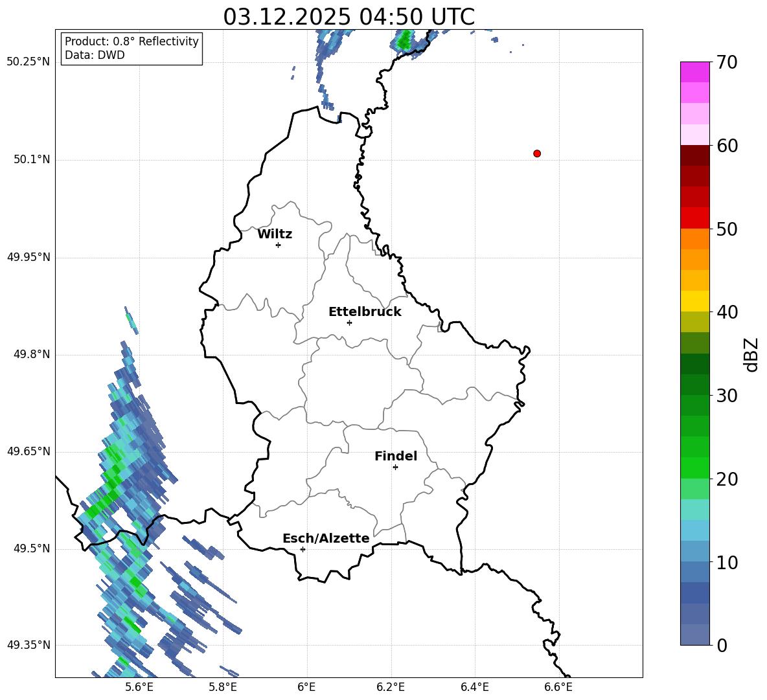The height and width of the screenshot is (700, 767).
Task: Click the longitude label 5.8°E
Action: 223,687
